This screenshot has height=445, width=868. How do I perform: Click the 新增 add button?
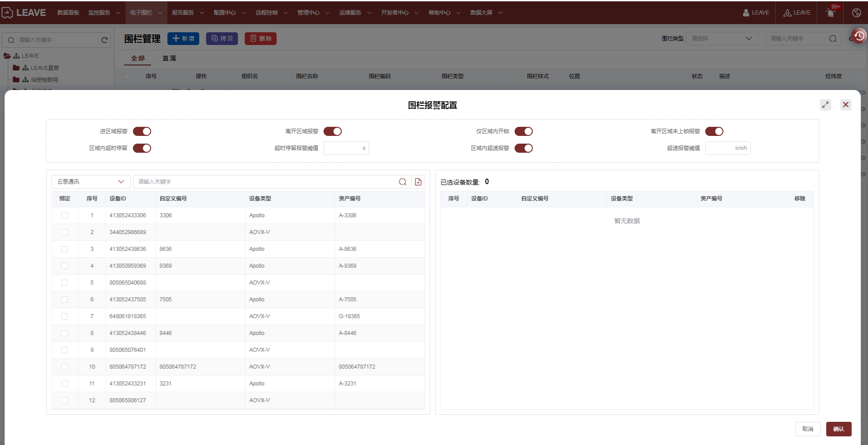click(x=183, y=39)
